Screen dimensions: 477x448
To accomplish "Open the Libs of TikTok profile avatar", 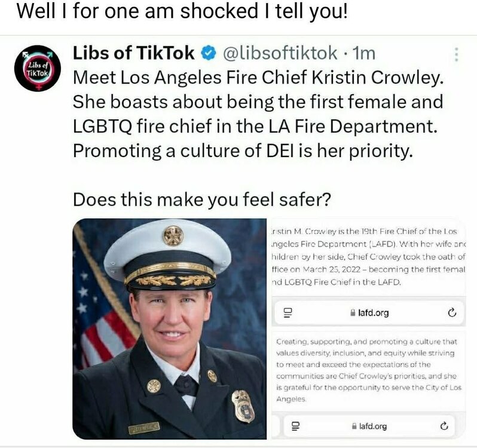I will tap(38, 68).
